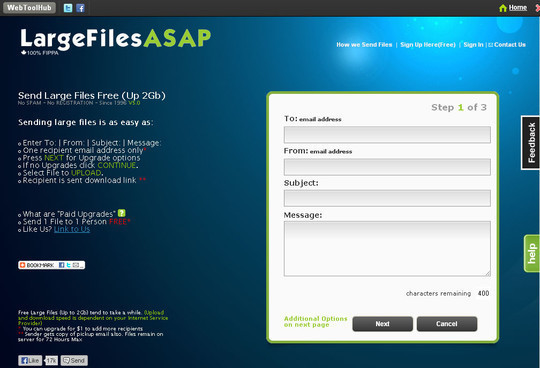The image size is (540, 368).
Task: Click the 17k like counter
Action: tap(52, 360)
